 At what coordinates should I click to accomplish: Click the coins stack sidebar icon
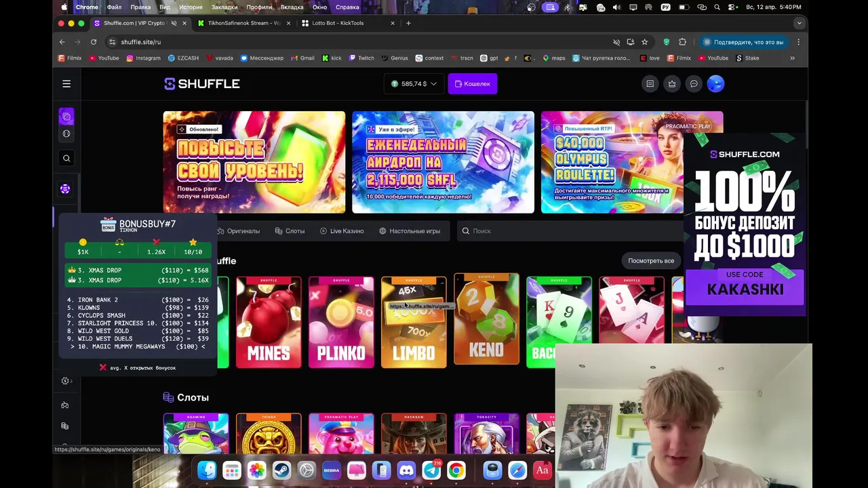point(64,426)
